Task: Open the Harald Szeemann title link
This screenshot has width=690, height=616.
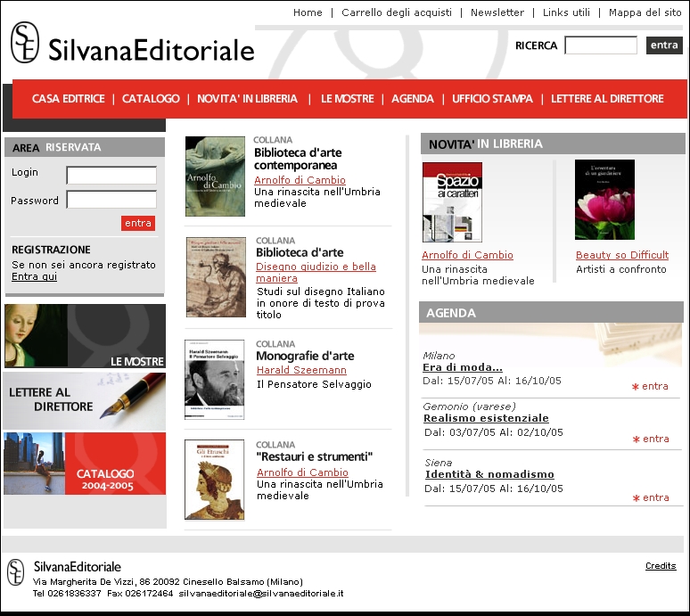Action: (x=301, y=370)
